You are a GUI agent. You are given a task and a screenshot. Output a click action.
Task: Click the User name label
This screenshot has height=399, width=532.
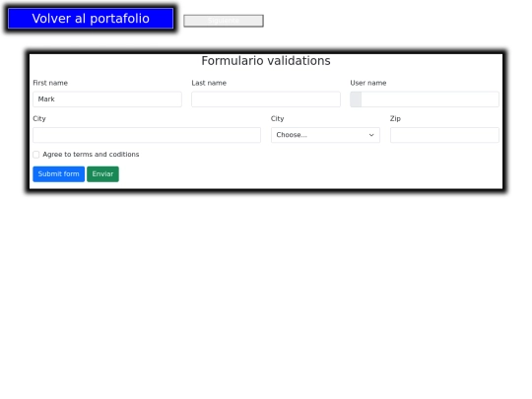(x=368, y=83)
